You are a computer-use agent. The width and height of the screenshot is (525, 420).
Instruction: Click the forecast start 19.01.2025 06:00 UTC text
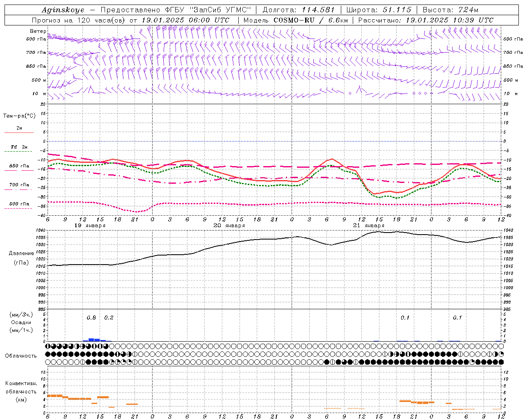(185, 20)
